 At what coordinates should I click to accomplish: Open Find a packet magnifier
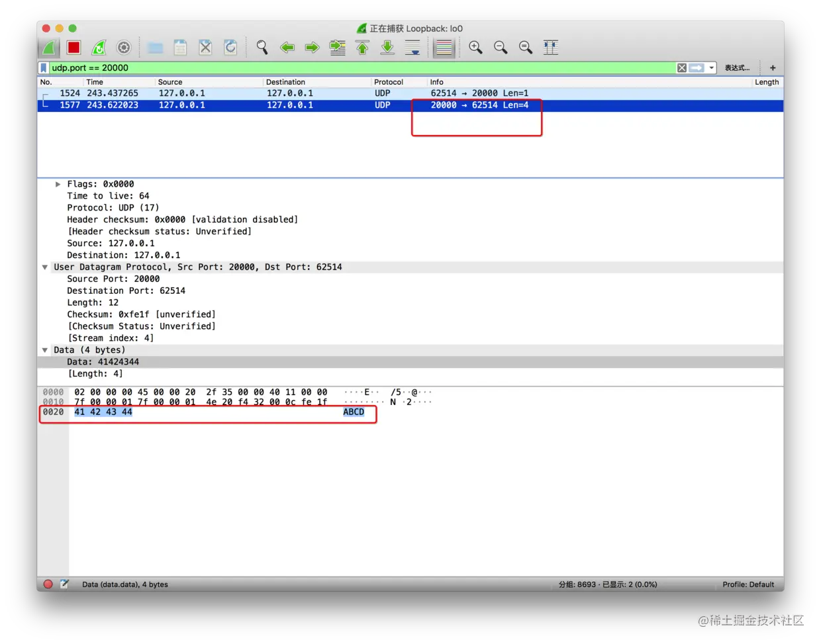[x=262, y=48]
